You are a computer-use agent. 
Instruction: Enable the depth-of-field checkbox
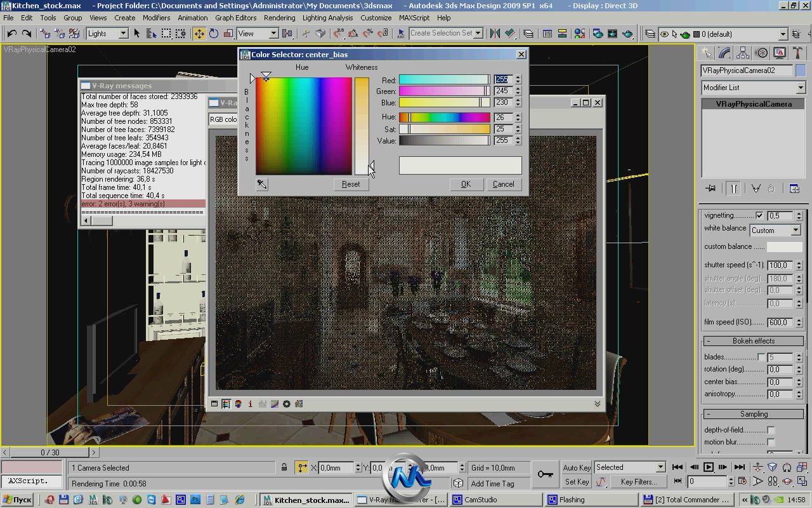point(771,431)
